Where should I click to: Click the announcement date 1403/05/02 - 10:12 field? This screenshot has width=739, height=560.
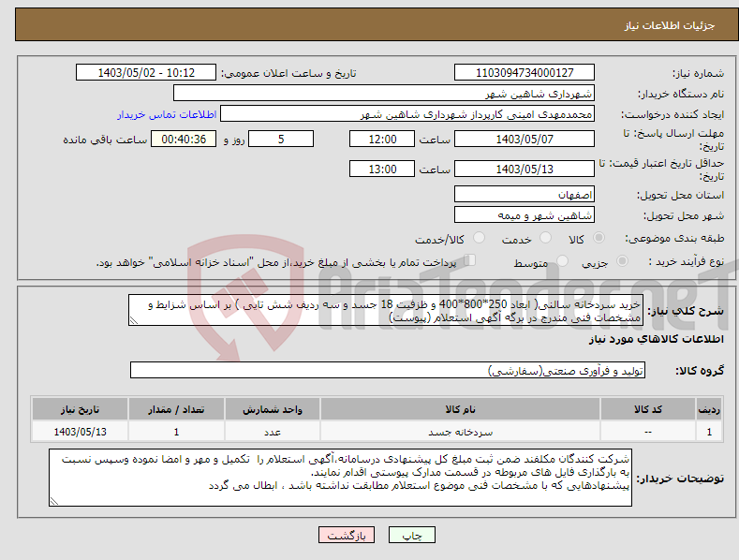146,73
